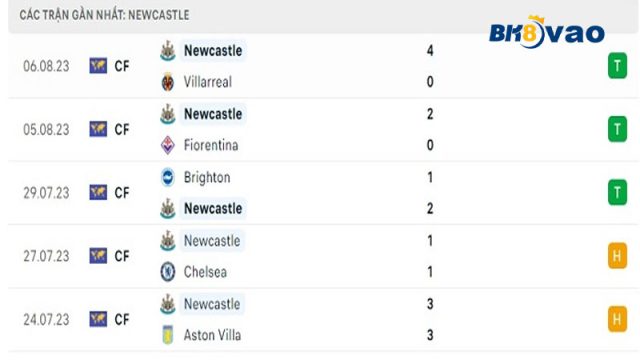Click the Chelsea club crest icon
640x360 pixels.
click(168, 272)
